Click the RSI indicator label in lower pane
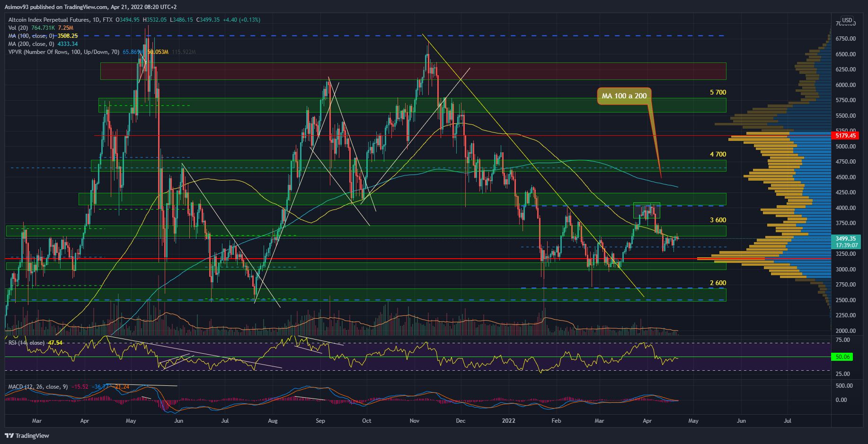This screenshot has width=868, height=444. 27,343
